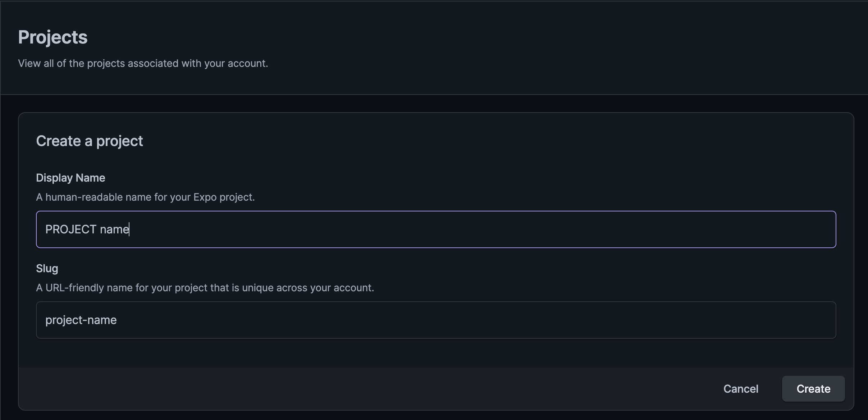
Task: Click the human-readable name description text
Action: click(145, 197)
